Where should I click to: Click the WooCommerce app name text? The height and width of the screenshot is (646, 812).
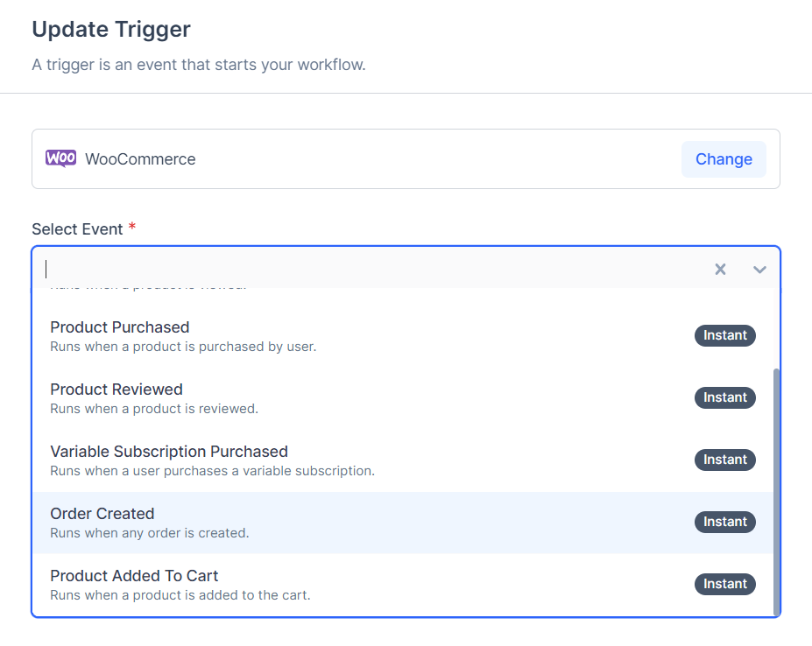pyautogui.click(x=140, y=159)
